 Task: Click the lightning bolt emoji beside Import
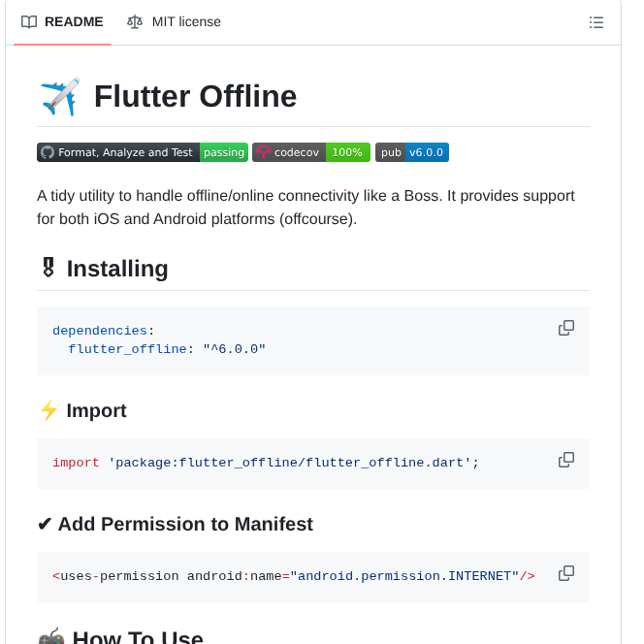tap(48, 410)
